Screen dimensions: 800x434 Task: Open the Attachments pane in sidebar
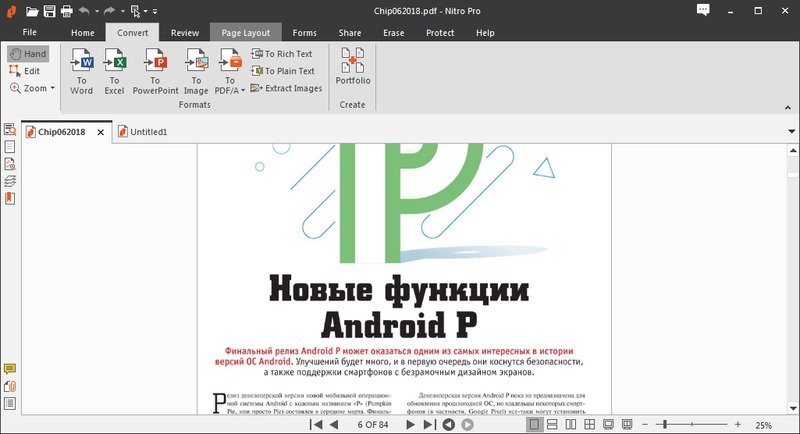10,386
